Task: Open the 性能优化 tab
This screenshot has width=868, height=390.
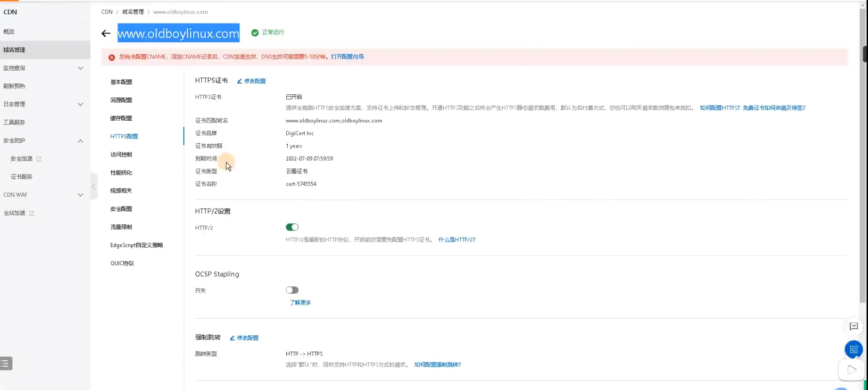Action: pyautogui.click(x=121, y=173)
